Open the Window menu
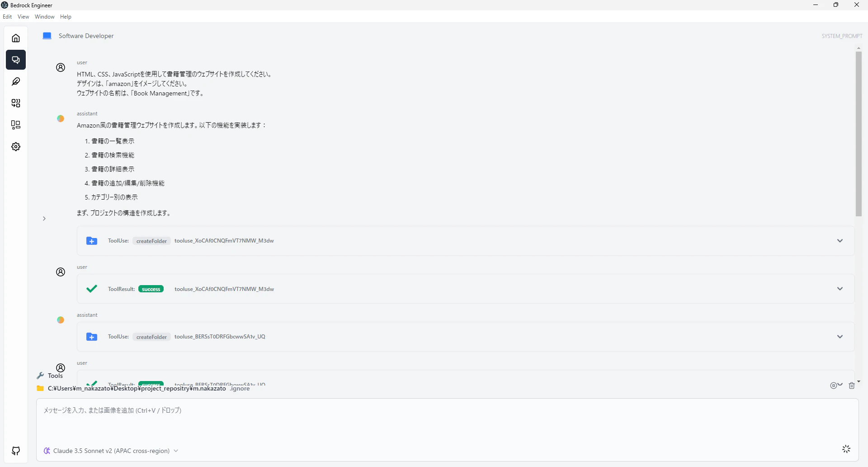Viewport: 868px width, 467px height. (x=44, y=17)
